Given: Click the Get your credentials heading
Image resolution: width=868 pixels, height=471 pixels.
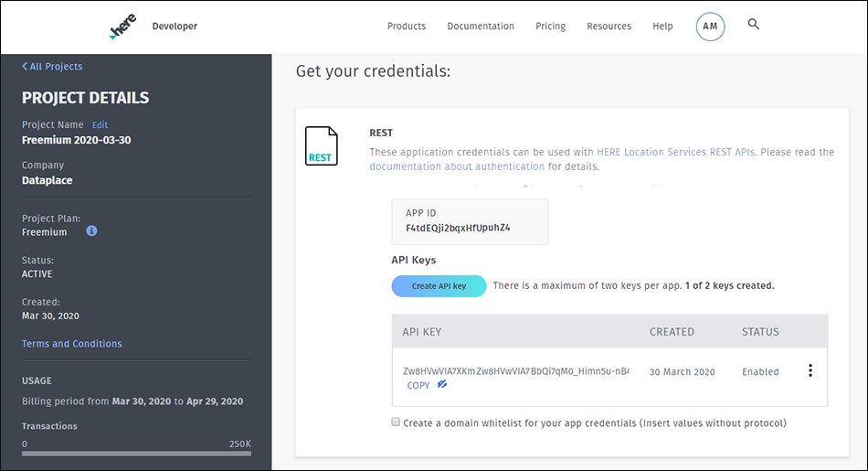Looking at the screenshot, I should (x=373, y=71).
